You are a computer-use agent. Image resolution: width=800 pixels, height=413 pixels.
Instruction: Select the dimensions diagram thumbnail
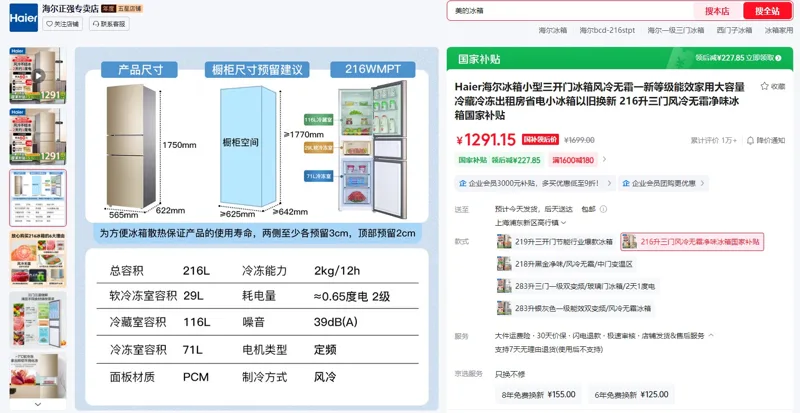tap(38, 198)
